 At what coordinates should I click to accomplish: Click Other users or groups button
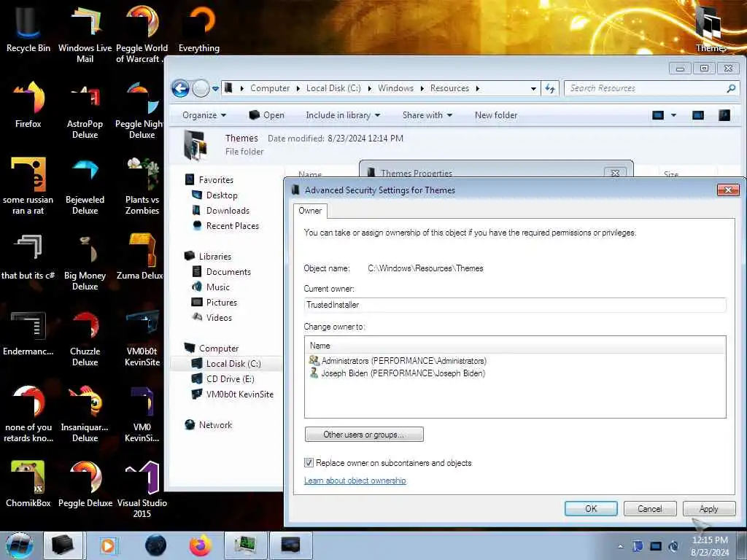pyautogui.click(x=364, y=435)
